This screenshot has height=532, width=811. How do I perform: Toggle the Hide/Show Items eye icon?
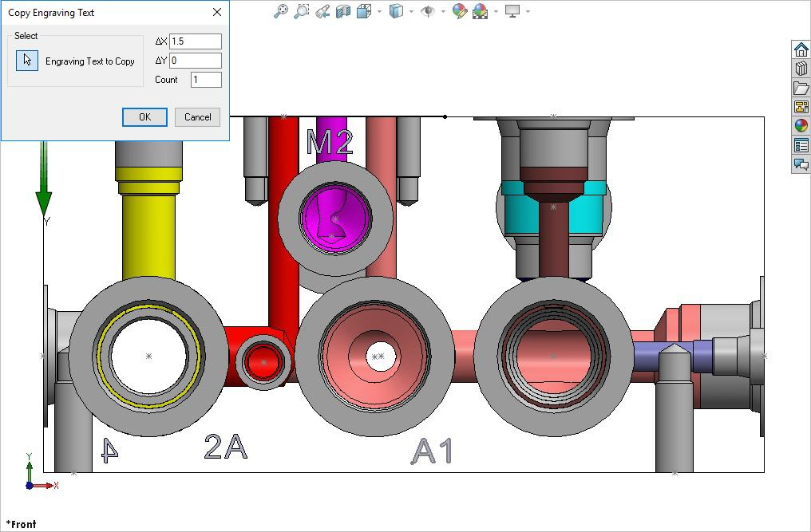[429, 11]
